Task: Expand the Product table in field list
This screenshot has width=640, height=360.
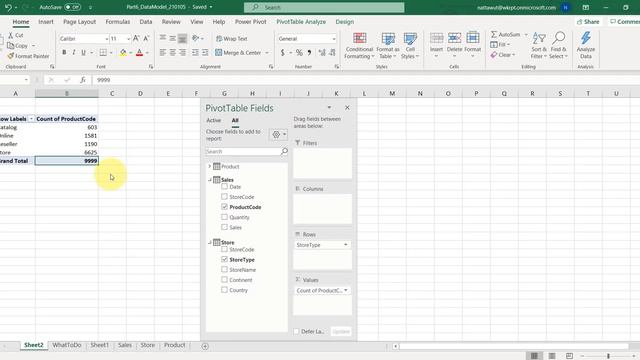Action: pyautogui.click(x=209, y=167)
